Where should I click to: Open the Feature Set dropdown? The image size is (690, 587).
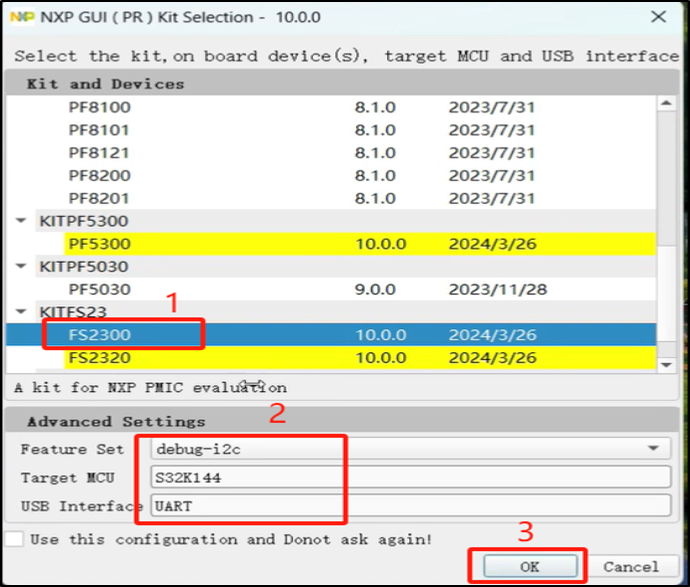click(x=653, y=449)
